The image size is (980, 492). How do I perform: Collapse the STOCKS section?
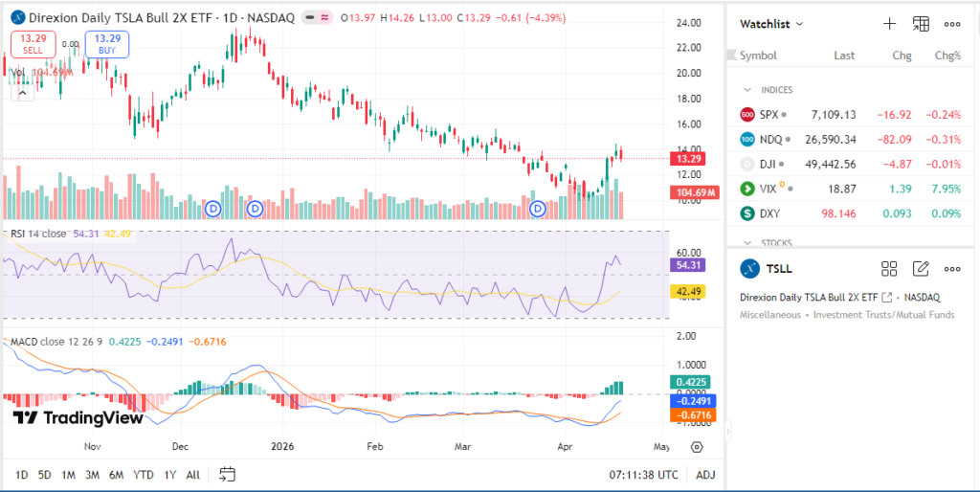[747, 243]
